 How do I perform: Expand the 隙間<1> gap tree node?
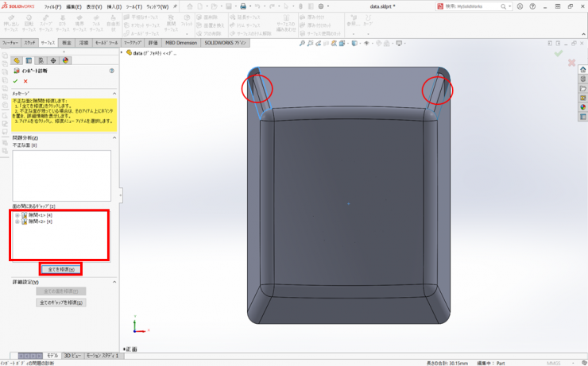[17, 215]
